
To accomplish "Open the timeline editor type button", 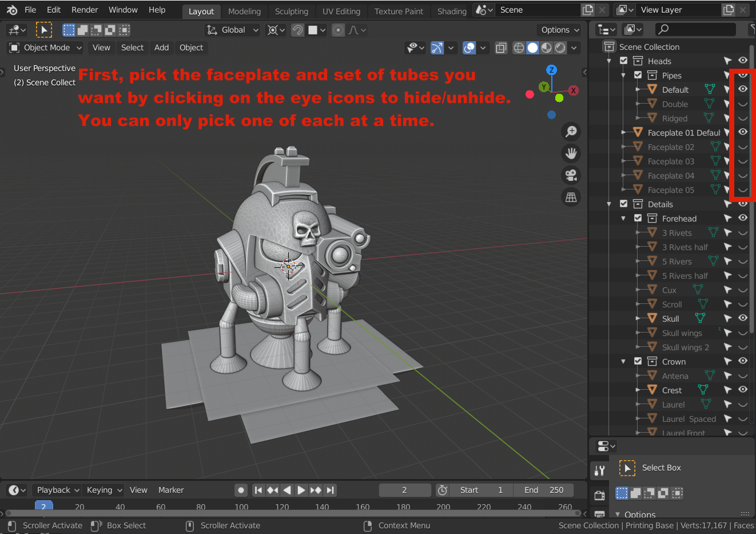I will click(x=16, y=490).
